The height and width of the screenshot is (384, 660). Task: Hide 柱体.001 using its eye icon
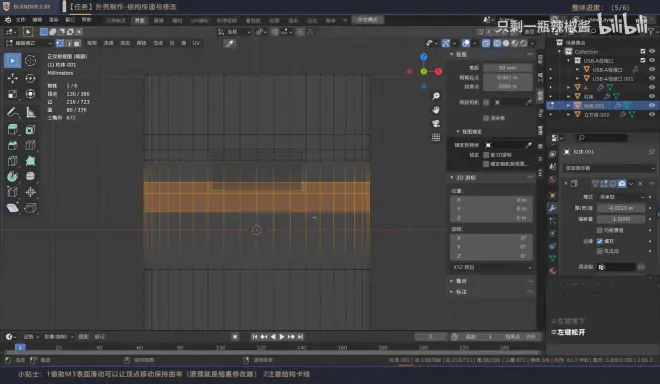click(652, 105)
